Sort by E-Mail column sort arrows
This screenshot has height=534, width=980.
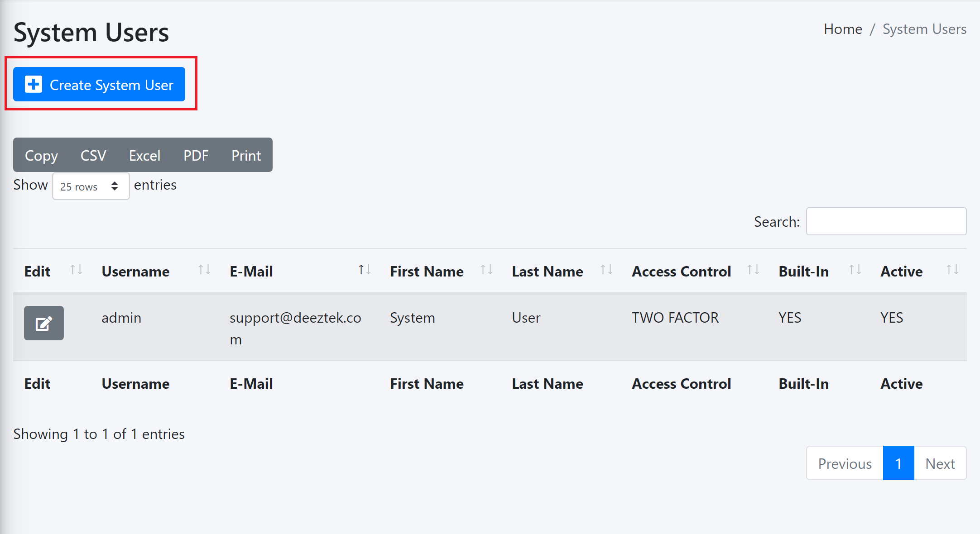[x=365, y=270]
